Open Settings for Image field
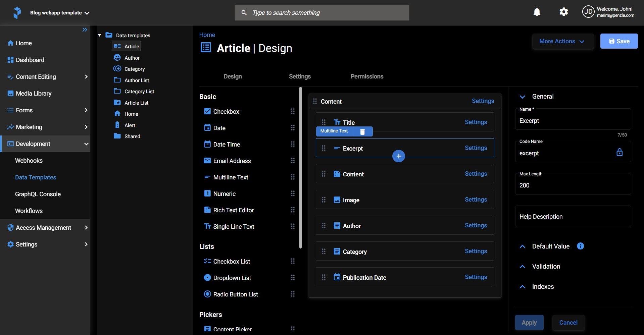Viewport: 644px width, 335px height. (476, 200)
